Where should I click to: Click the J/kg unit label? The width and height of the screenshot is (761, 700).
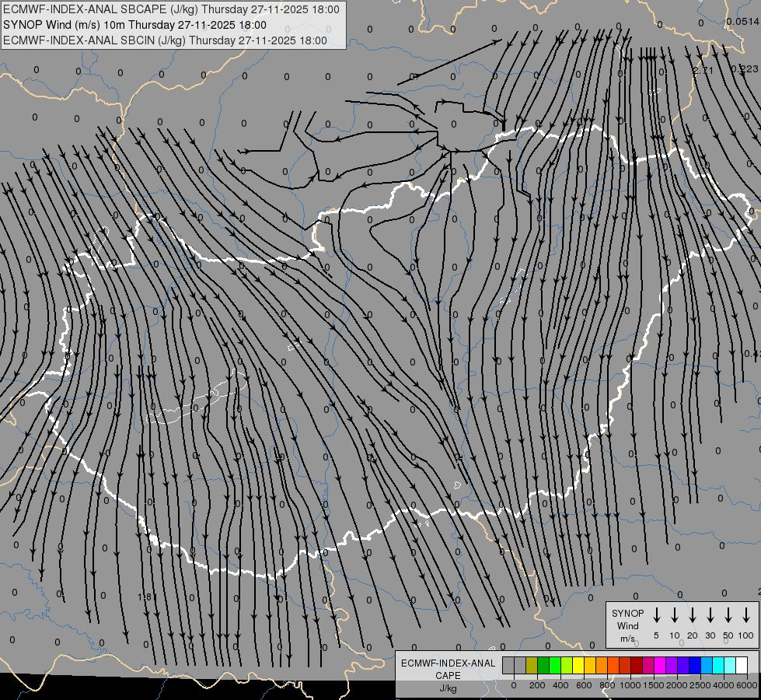coord(448,688)
